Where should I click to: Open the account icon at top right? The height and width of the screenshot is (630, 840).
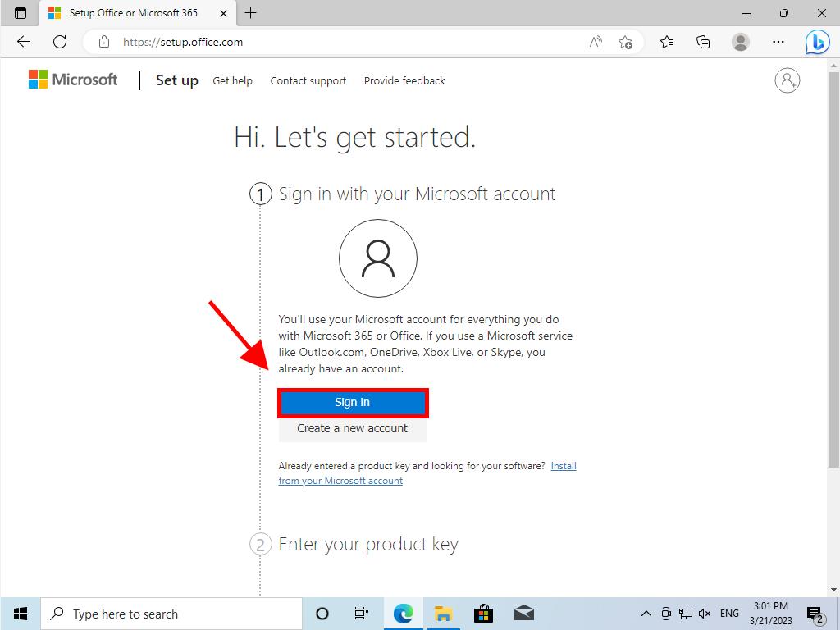click(787, 80)
